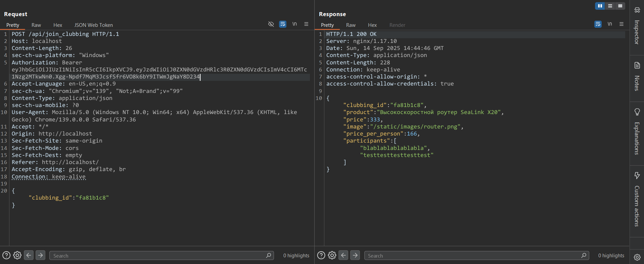Viewport: 644px width, 264px height.
Task: Toggle hide non-printable characters eye icon in Request
Action: coord(271,24)
